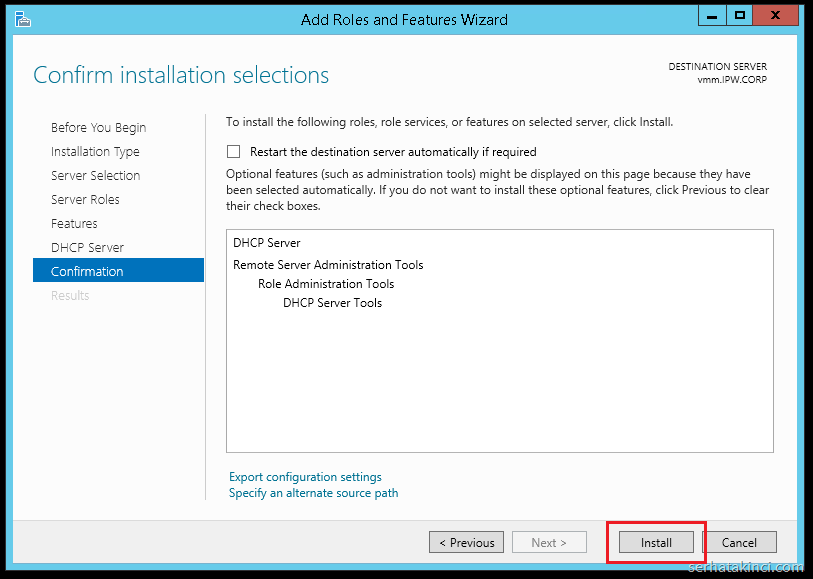Click Export configuration settings link

[x=305, y=477]
